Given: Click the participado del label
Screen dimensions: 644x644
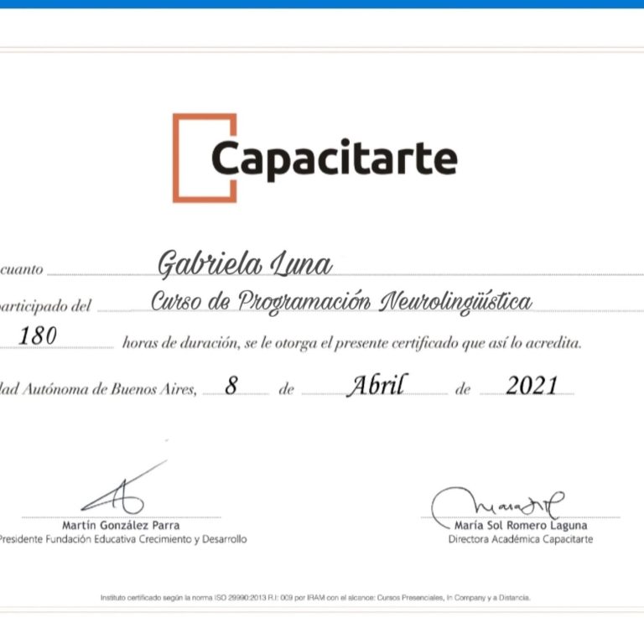Looking at the screenshot, I should click(45, 306).
